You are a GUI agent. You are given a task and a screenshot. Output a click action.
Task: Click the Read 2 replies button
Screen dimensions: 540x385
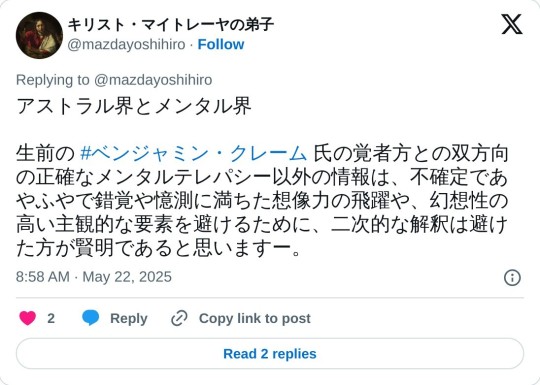point(270,354)
